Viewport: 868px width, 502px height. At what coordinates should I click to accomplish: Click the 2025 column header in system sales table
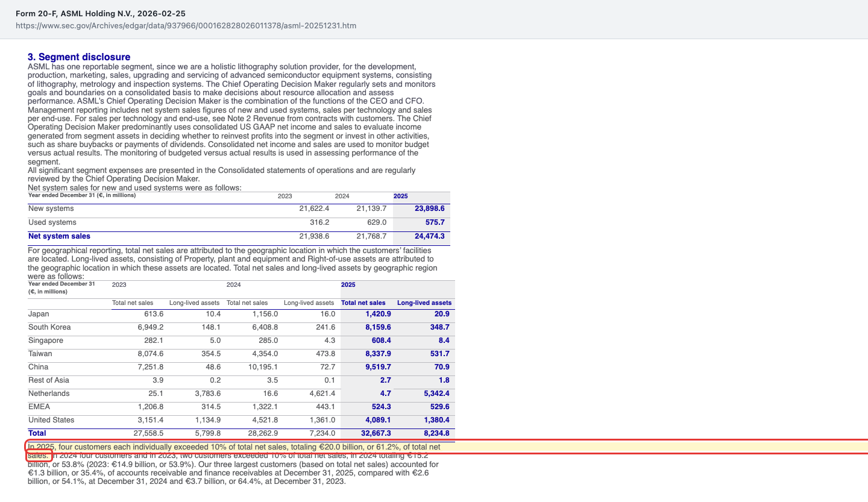(x=400, y=196)
